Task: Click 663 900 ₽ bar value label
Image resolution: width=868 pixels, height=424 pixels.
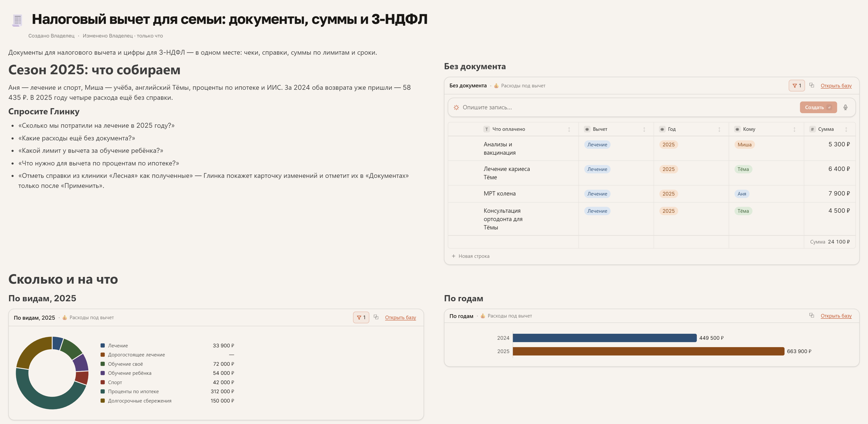Action: point(799,351)
